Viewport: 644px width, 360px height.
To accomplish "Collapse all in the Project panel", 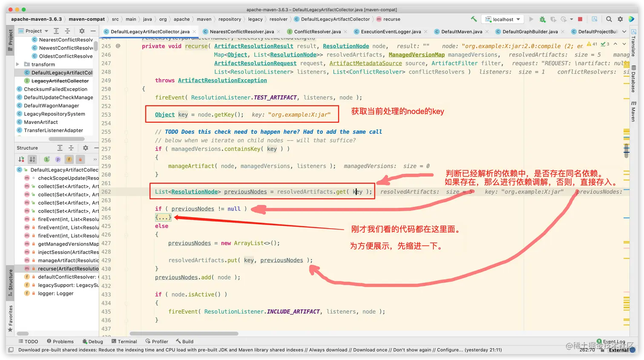I will click(67, 31).
